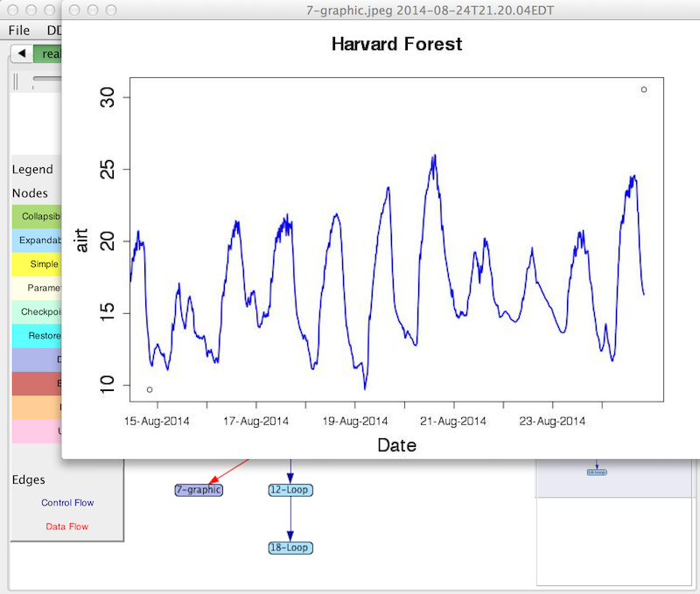This screenshot has height=594, width=700.
Task: Click the Control Flow legend label
Action: point(67,503)
